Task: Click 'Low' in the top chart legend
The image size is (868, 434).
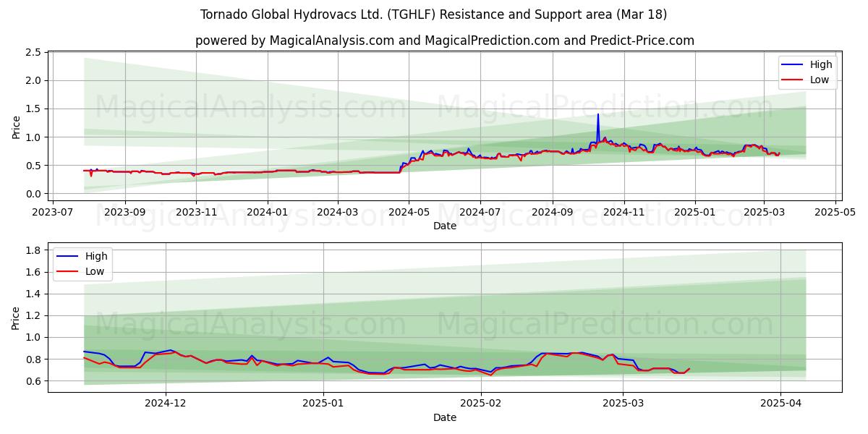Action: [820, 80]
